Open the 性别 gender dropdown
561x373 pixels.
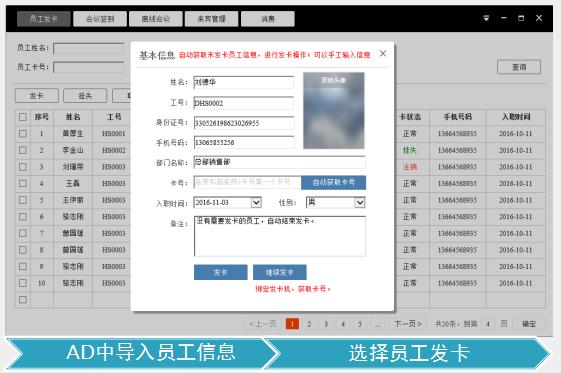[360, 203]
